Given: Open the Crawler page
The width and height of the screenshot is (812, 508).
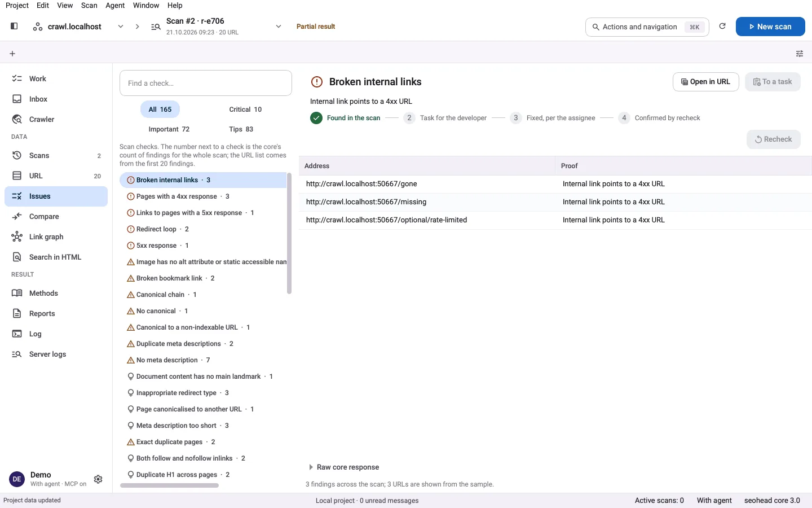Looking at the screenshot, I should [x=56, y=119].
